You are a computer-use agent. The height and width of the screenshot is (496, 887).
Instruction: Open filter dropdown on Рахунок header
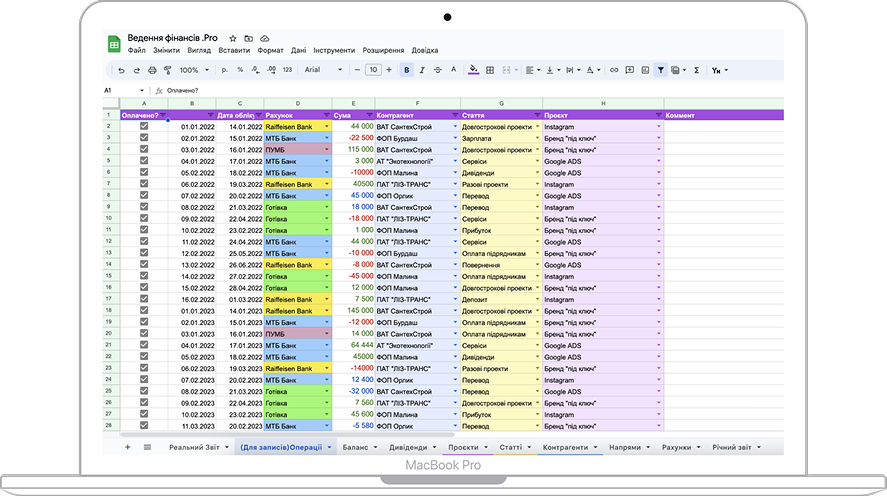pyautogui.click(x=326, y=115)
